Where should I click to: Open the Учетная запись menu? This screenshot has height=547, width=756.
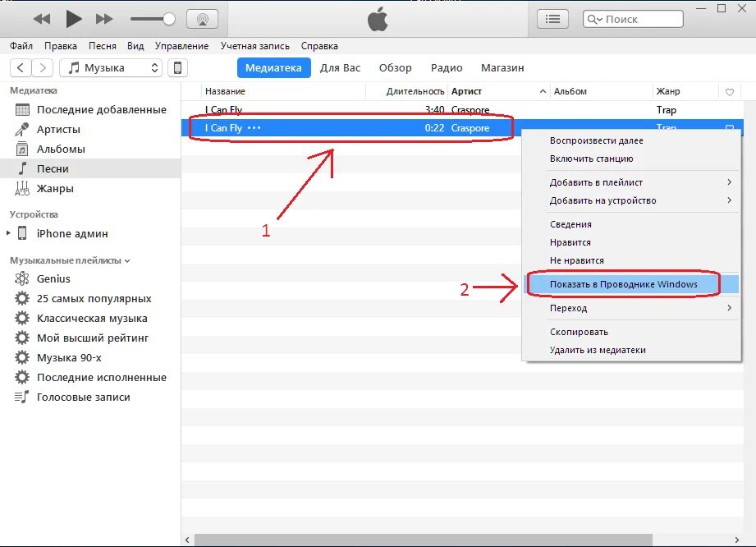(x=255, y=46)
